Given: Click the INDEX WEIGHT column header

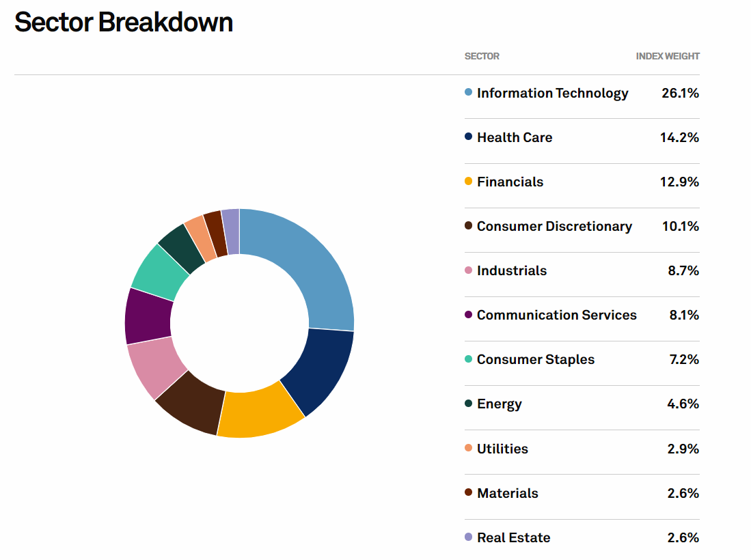Looking at the screenshot, I should [x=668, y=56].
